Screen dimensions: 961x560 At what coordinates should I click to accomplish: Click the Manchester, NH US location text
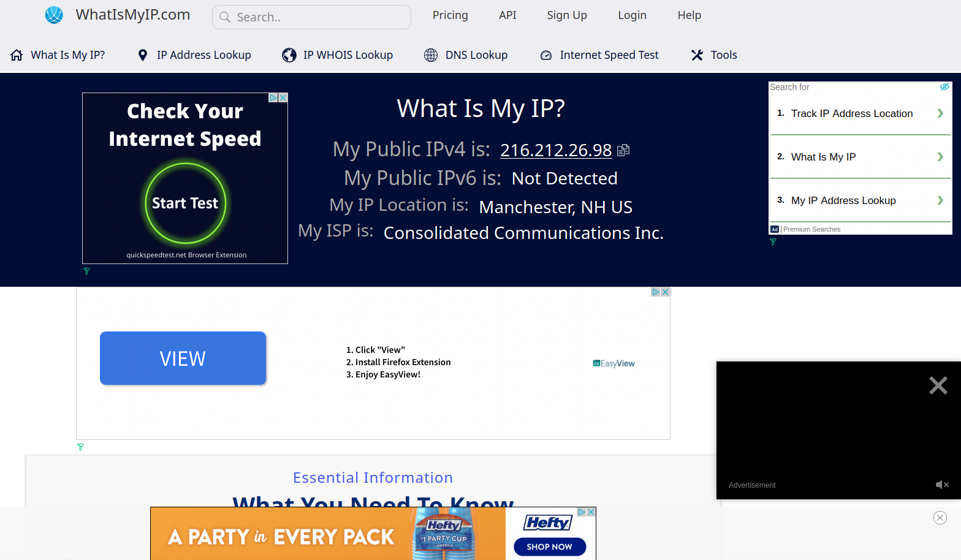(x=556, y=207)
